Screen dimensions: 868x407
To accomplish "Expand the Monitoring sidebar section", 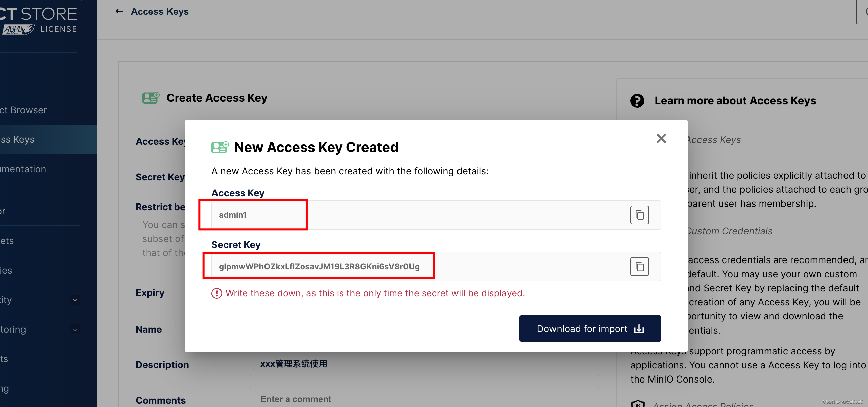I will [74, 330].
